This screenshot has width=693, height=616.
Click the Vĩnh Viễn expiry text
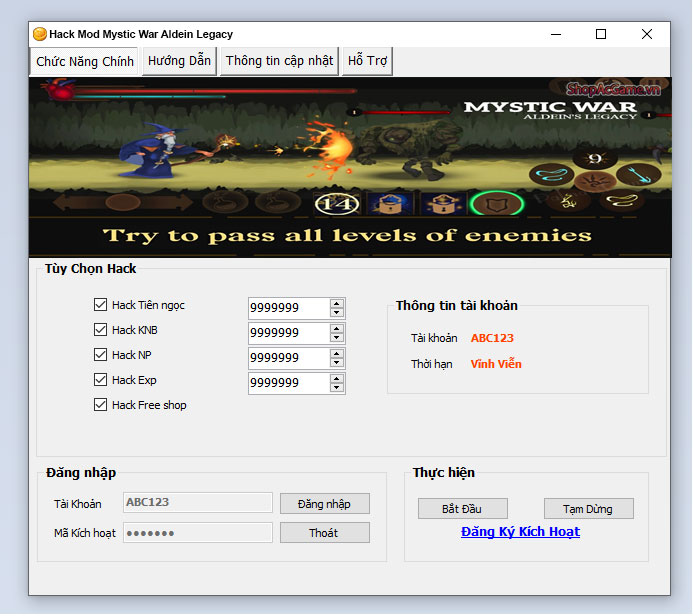(496, 364)
